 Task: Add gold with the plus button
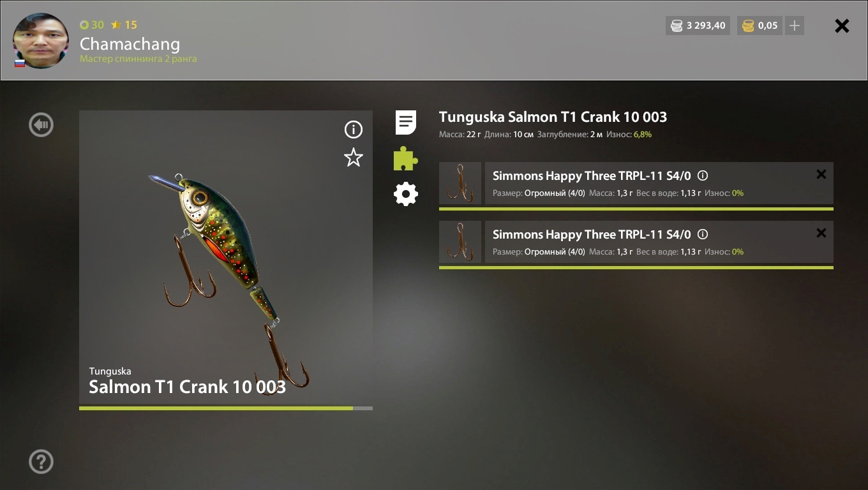(x=795, y=26)
